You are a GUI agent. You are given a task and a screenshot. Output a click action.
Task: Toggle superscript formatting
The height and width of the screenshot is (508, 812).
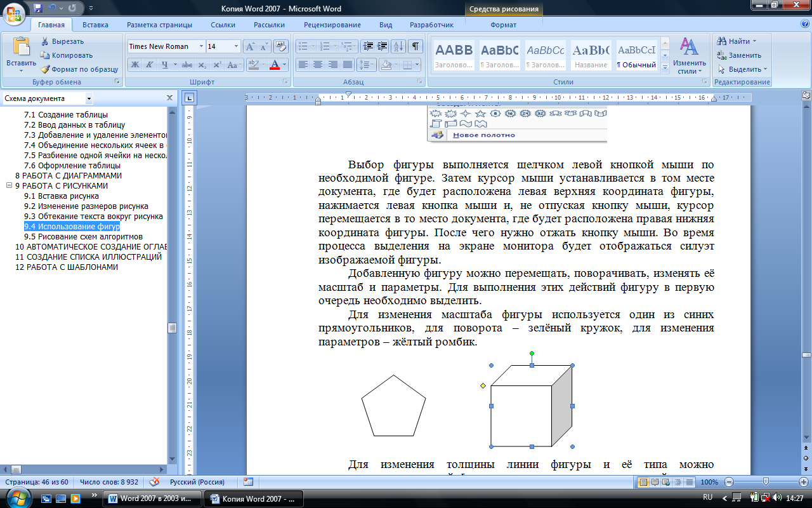coord(217,65)
